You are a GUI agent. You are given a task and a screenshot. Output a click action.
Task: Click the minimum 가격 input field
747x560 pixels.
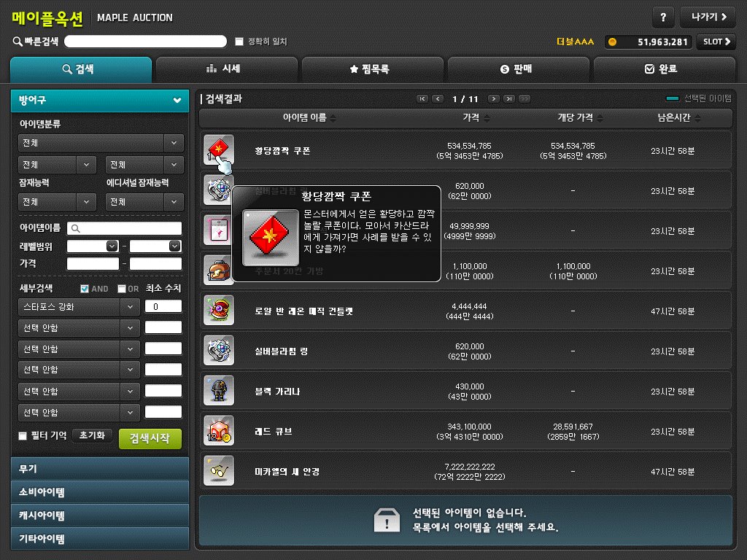coord(93,263)
